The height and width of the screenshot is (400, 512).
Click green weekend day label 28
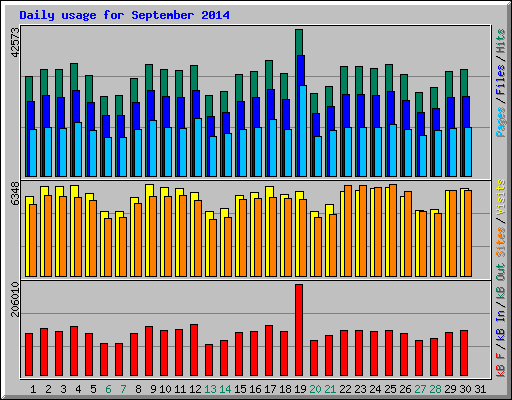[435, 389]
